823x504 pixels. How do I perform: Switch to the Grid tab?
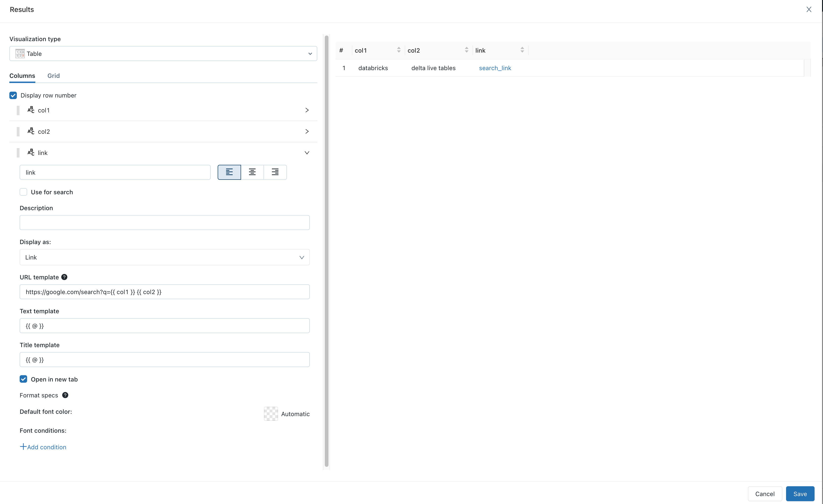tap(54, 75)
